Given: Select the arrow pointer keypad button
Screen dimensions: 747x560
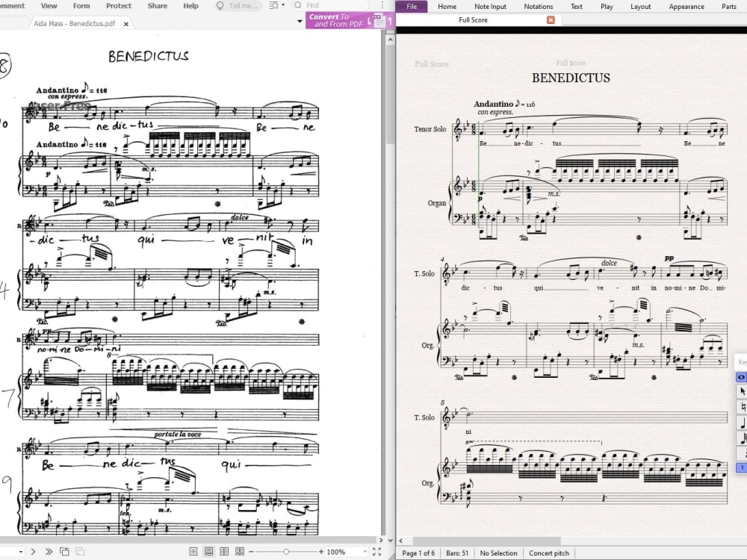Looking at the screenshot, I should pyautogui.click(x=742, y=391).
